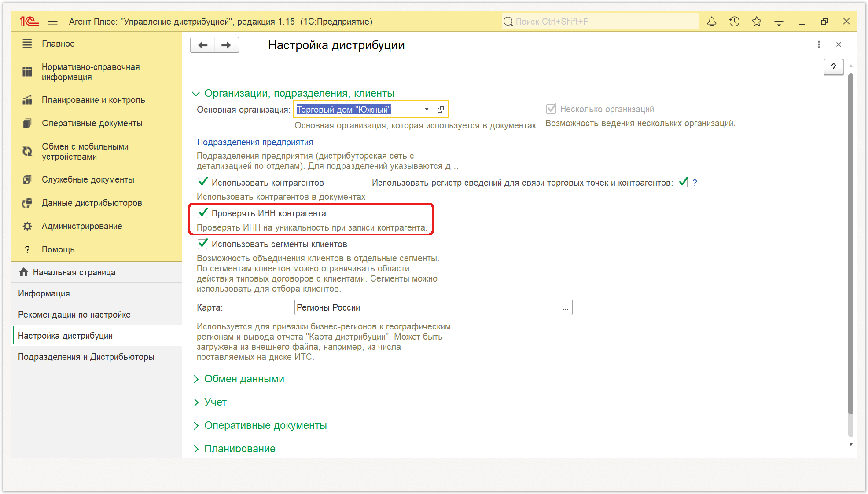This screenshot has width=868, height=494.
Task: Open Подразделения предприятия link
Action: [255, 142]
